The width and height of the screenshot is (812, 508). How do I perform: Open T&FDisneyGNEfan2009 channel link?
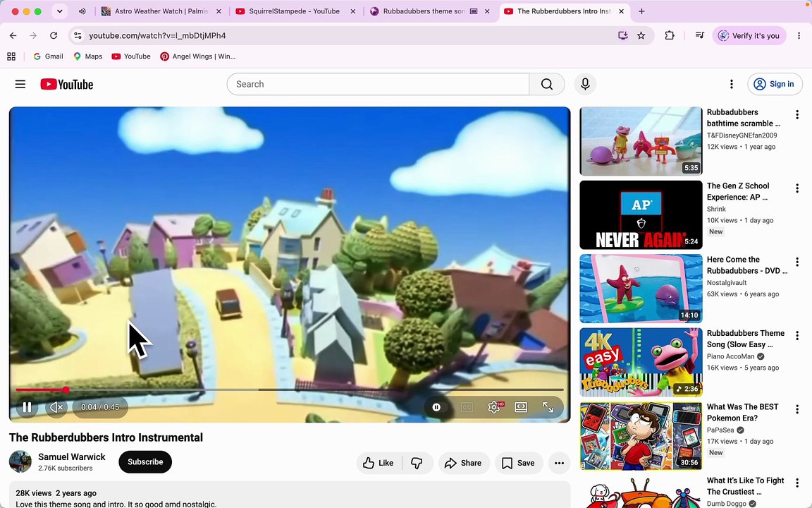click(x=742, y=135)
